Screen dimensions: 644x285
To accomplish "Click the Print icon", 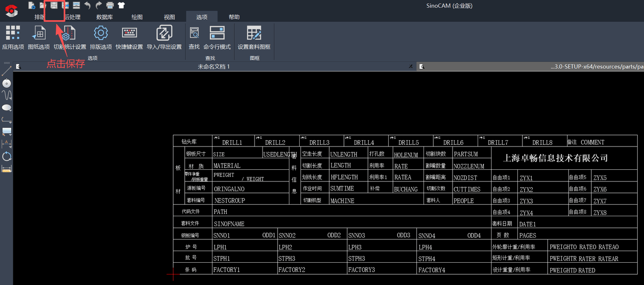I will tap(110, 5).
